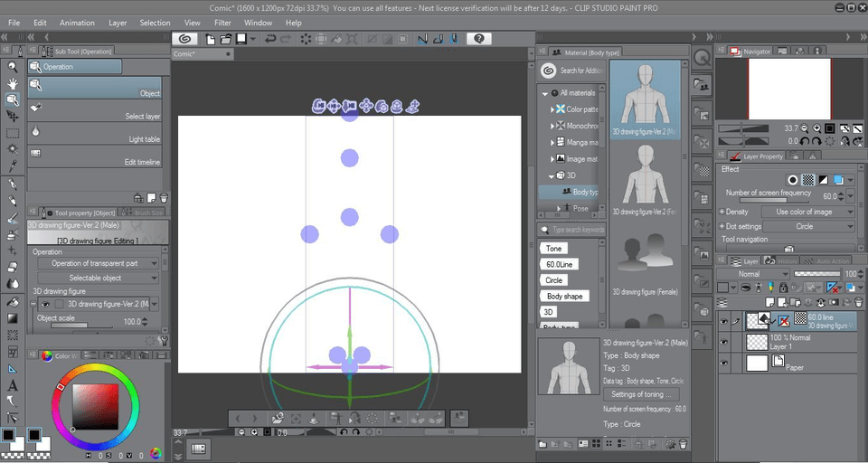This screenshot has width=868, height=463.
Task: Click the camera dolly icon above figure
Action: (x=349, y=106)
